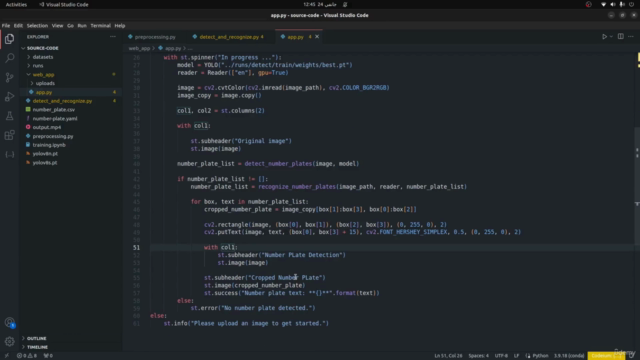Open the View menu
Image resolution: width=640 pixels, height=360 pixels.
click(x=57, y=25)
